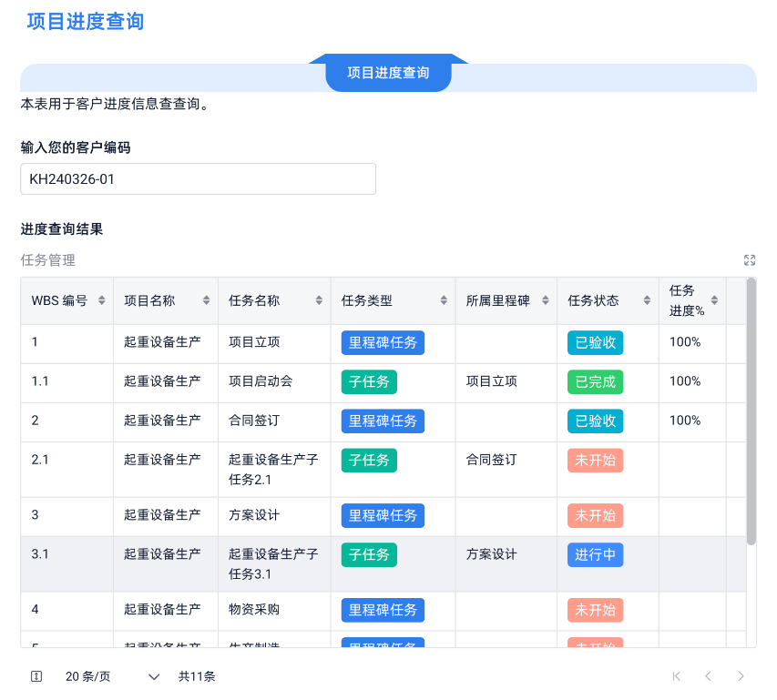Click the chevron next to 20 条/页
Image resolution: width=777 pixels, height=700 pixels.
tap(153, 676)
